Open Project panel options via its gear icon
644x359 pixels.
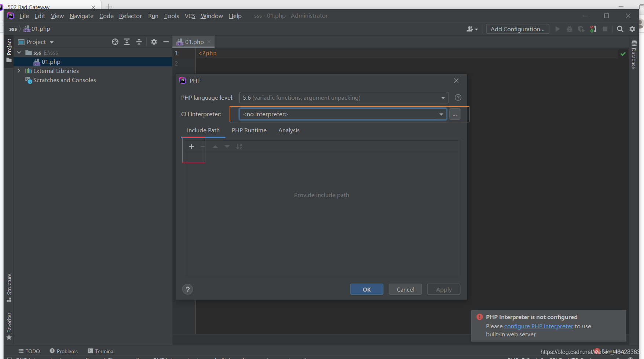(154, 42)
